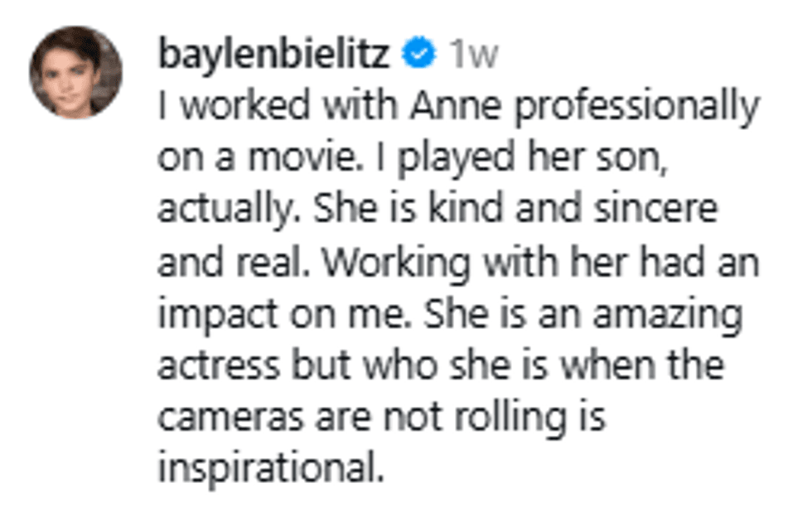Click the 1w comment timestamp
Image resolution: width=812 pixels, height=517 pixels.
pyautogui.click(x=473, y=55)
